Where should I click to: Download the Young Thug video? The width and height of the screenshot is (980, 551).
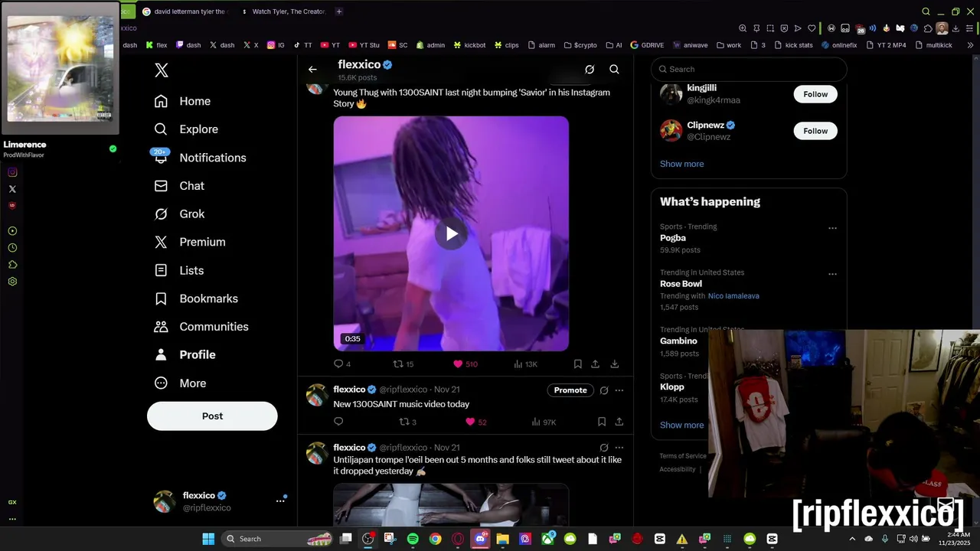614,364
